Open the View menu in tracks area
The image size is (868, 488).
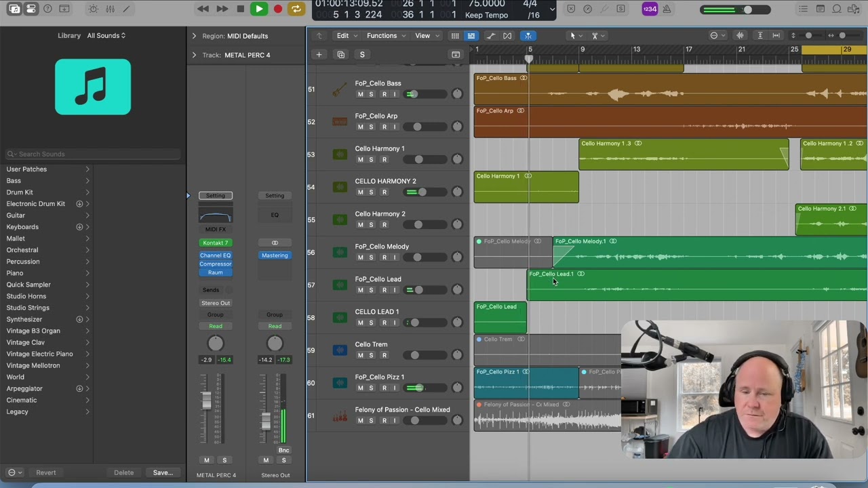[x=425, y=35]
